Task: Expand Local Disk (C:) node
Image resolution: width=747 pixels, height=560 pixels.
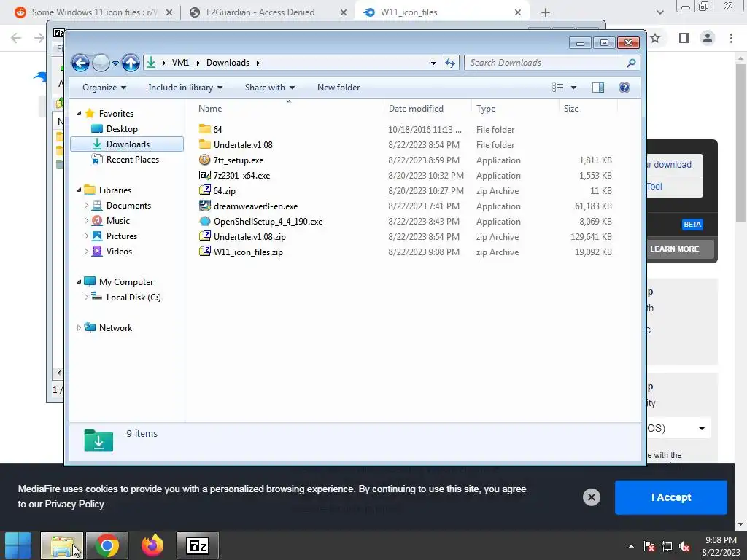Action: pos(86,297)
